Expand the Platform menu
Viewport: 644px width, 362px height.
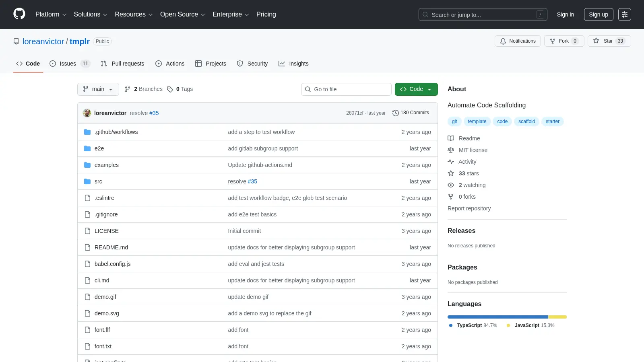[51, 14]
